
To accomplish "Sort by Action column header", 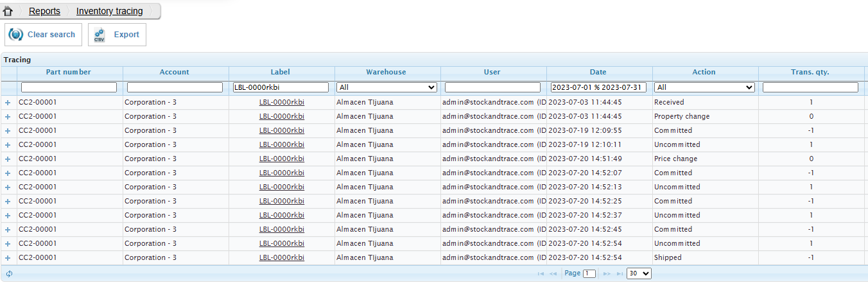I will [704, 73].
